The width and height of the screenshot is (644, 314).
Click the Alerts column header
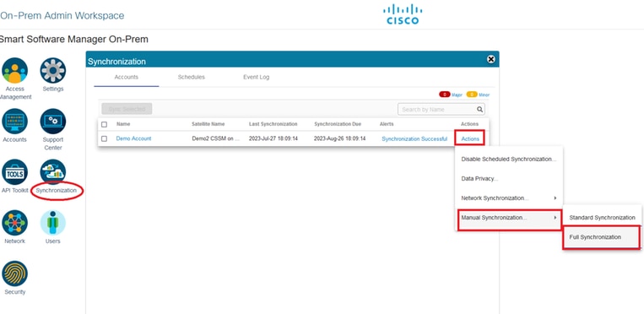point(386,124)
